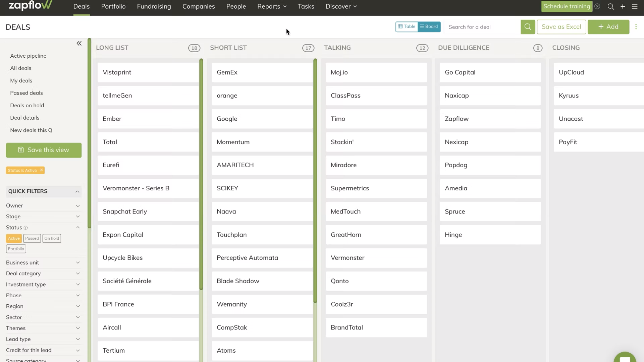Select the Passed deals view
The width and height of the screenshot is (644, 362).
tap(26, 93)
